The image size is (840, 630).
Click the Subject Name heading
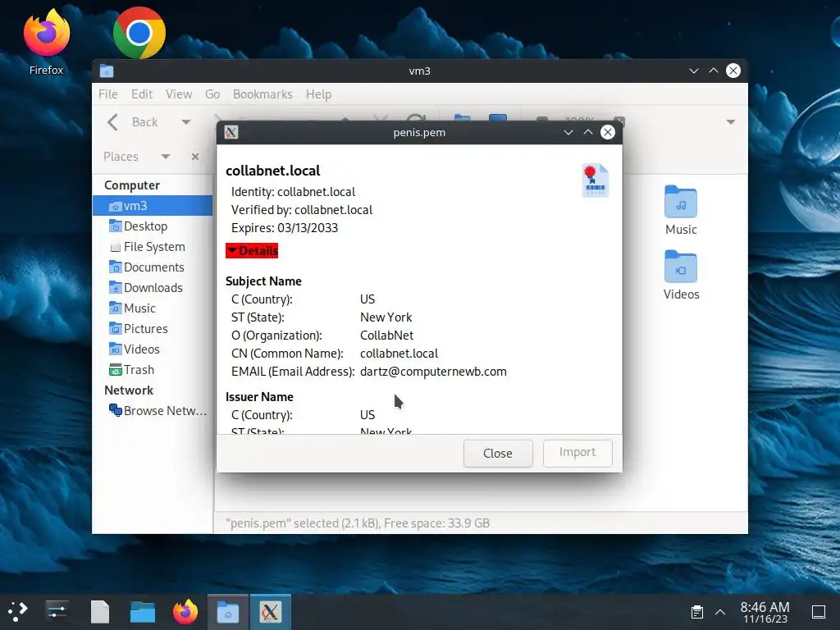tap(263, 281)
